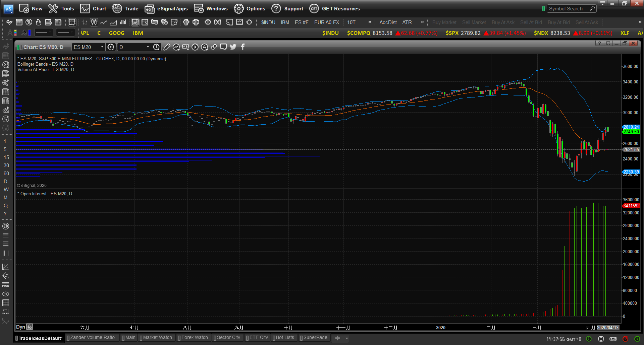Select the bar chart type icon
This screenshot has height=345, width=644.
(x=84, y=22)
